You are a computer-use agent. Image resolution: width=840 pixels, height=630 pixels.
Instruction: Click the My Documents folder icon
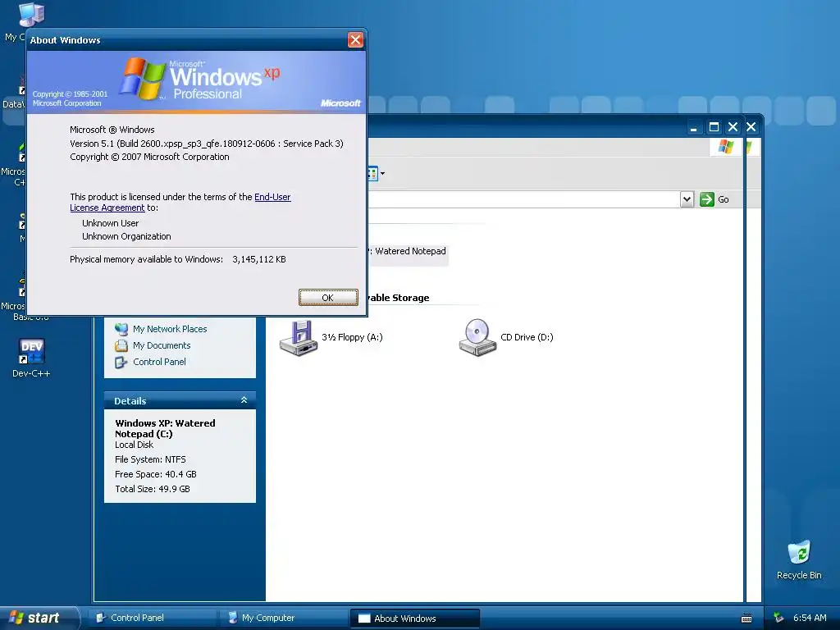121,345
